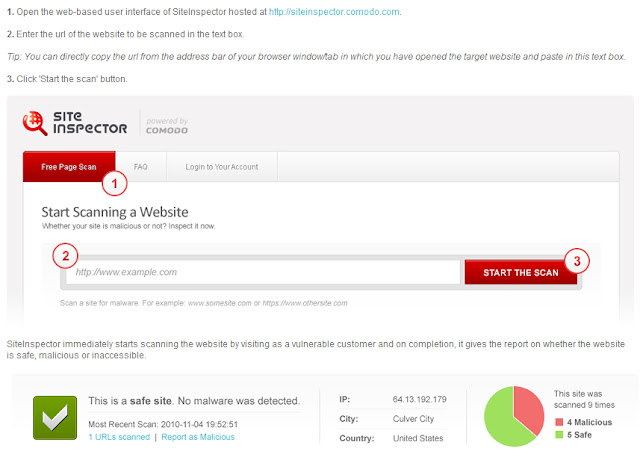
Task: Click the 'Scan a site for malware' hint text
Action: point(204,303)
